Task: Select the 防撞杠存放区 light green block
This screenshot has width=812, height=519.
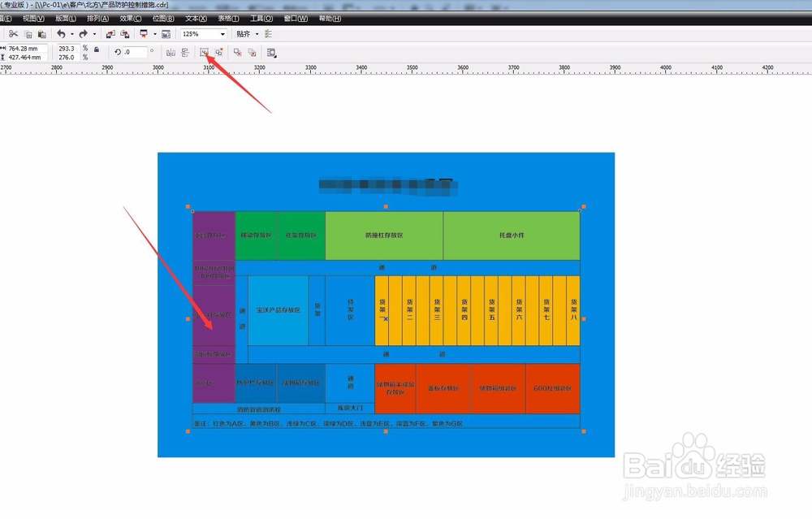Action: click(384, 236)
